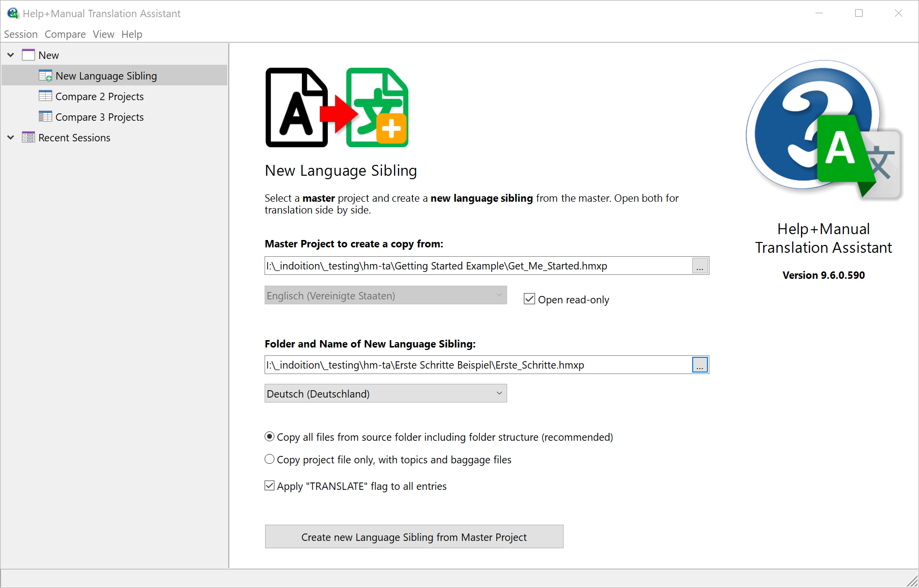Click the Master Project path field

478,266
